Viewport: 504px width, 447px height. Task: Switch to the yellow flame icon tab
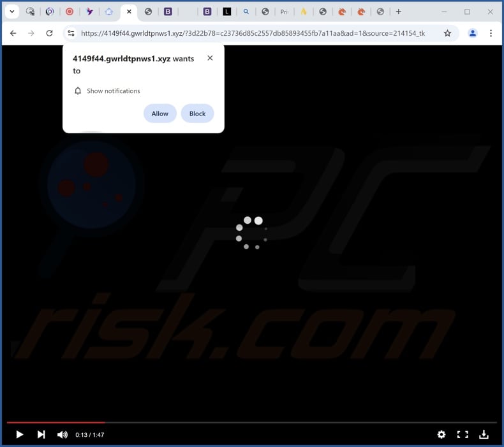tap(304, 11)
